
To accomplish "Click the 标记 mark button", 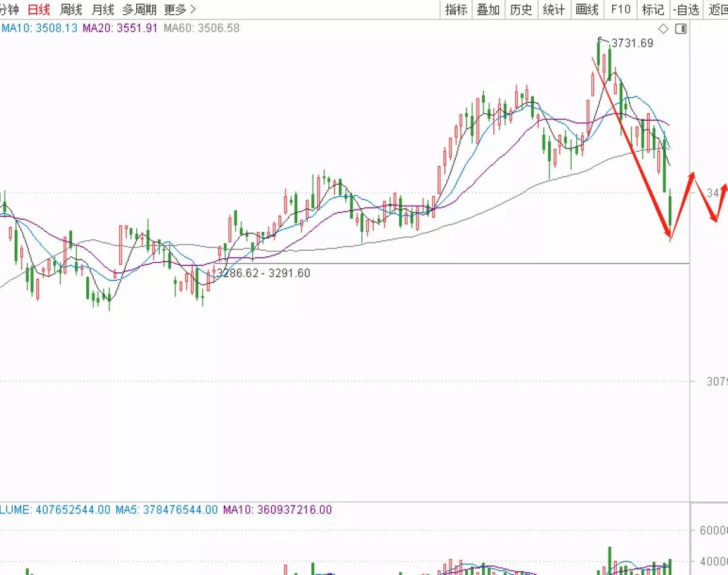I will (653, 9).
